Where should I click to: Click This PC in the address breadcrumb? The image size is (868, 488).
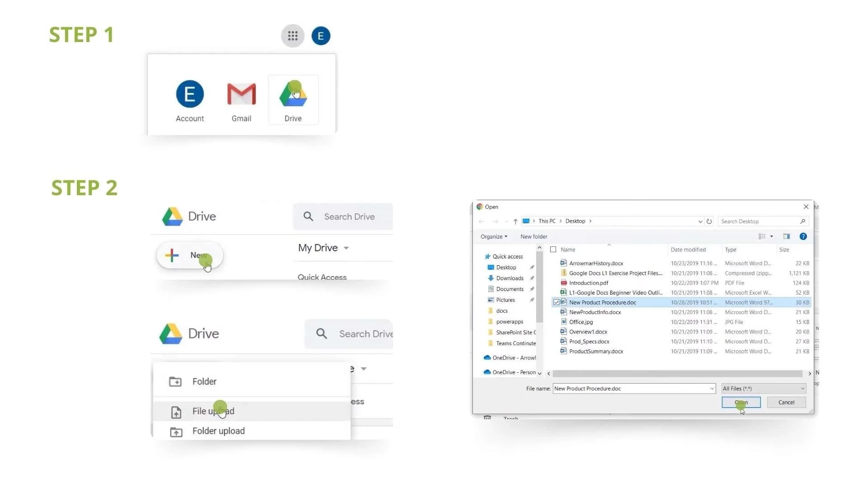click(x=547, y=221)
